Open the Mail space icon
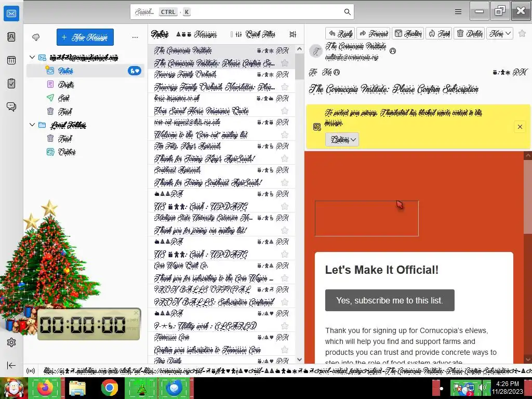 [11, 14]
